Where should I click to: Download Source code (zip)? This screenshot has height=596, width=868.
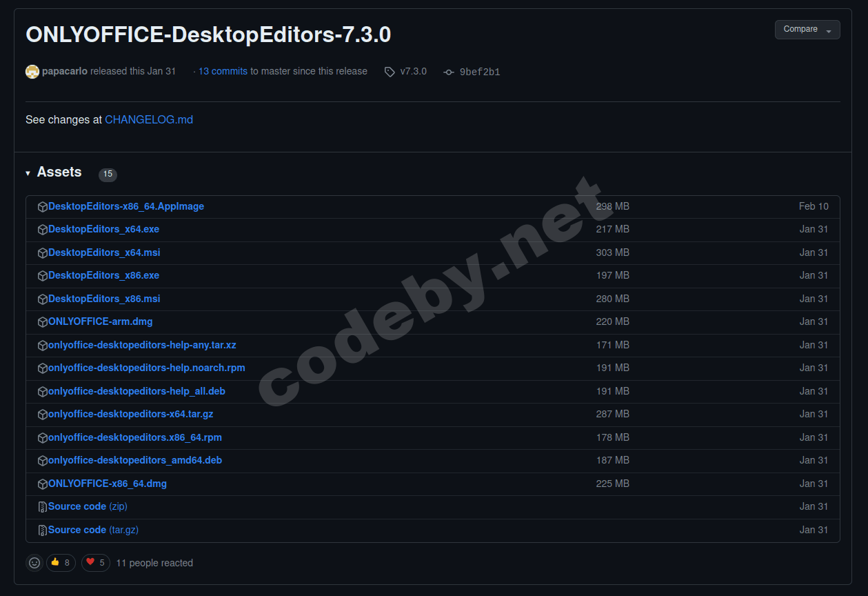point(88,506)
